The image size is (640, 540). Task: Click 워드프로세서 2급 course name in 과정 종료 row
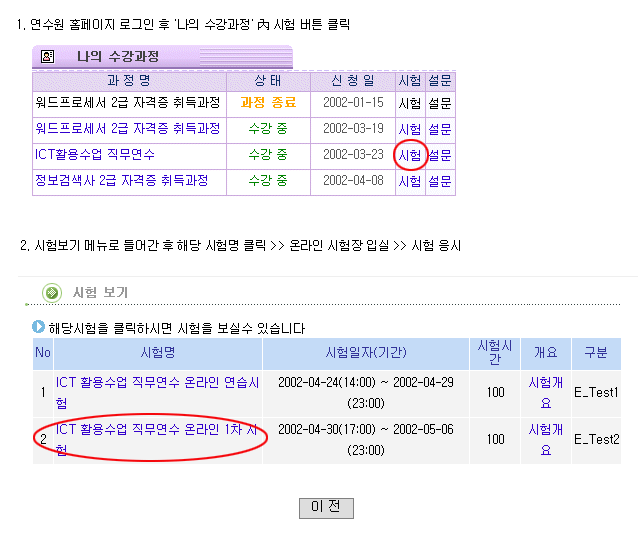128,102
